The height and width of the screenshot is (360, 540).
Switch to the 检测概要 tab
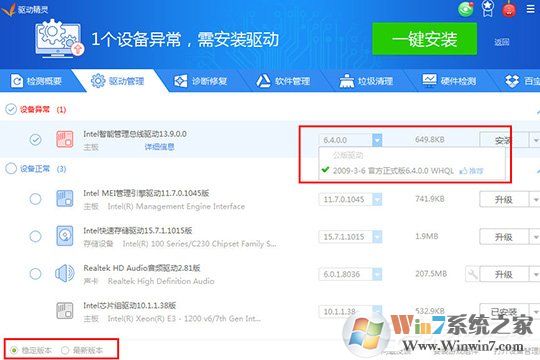point(36,81)
